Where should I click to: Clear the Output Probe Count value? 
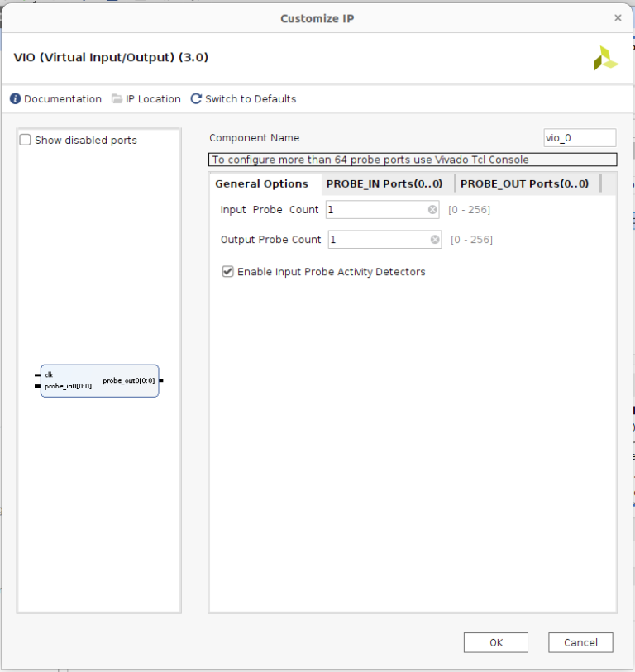pyautogui.click(x=435, y=240)
